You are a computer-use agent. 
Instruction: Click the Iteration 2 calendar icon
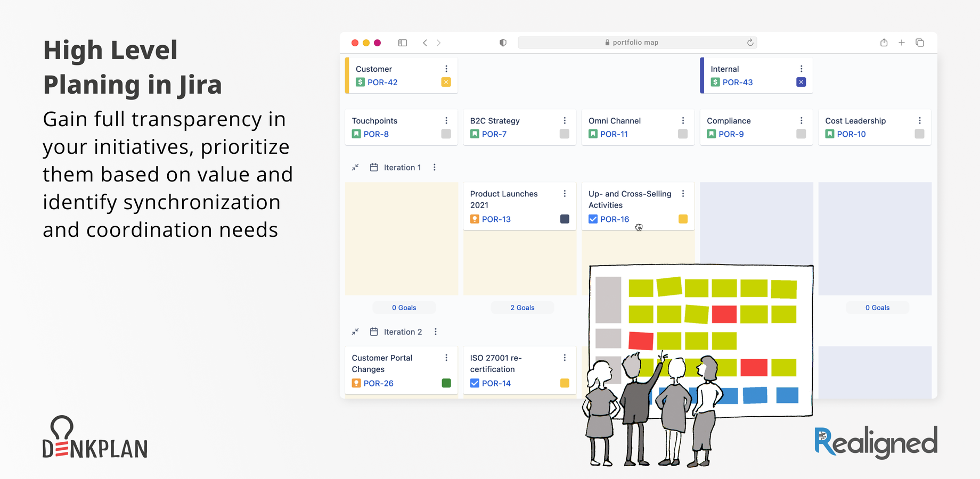tap(374, 332)
